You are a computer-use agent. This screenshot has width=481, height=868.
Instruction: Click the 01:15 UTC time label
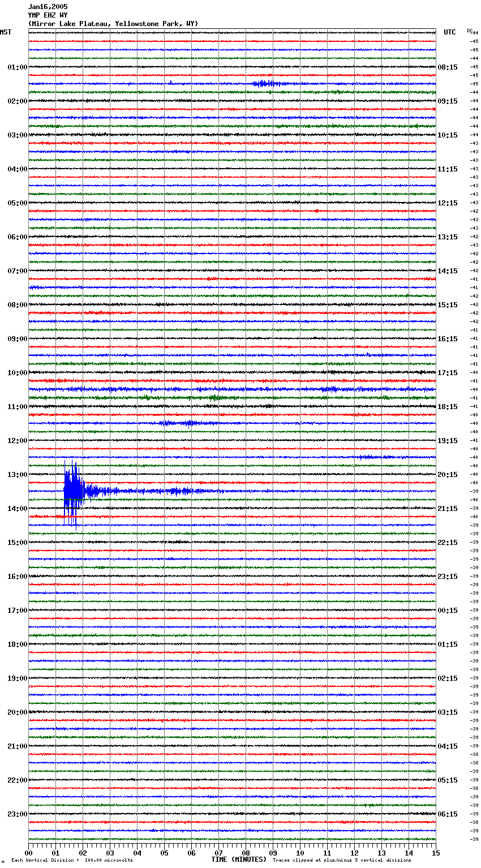448,644
